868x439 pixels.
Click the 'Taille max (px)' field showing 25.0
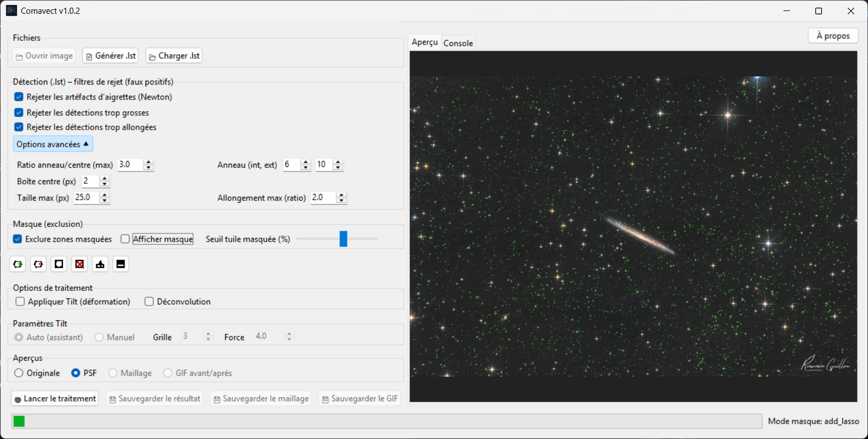pyautogui.click(x=87, y=197)
